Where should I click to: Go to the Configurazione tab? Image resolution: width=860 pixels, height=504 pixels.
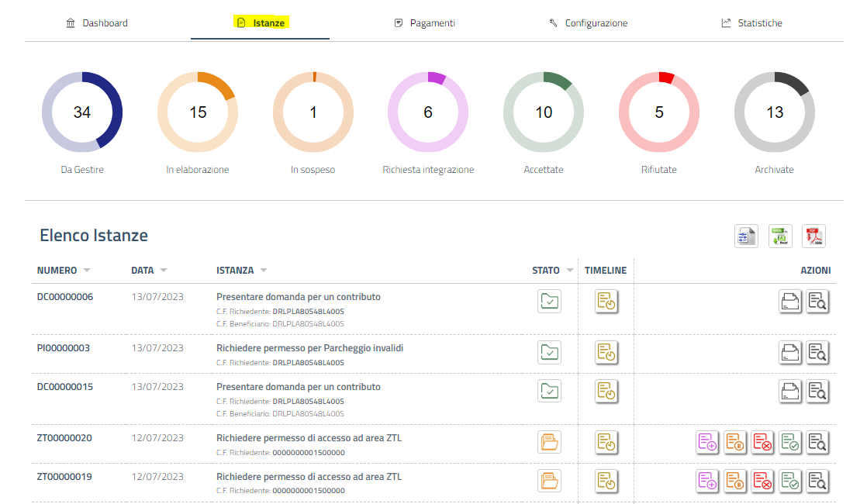(588, 23)
